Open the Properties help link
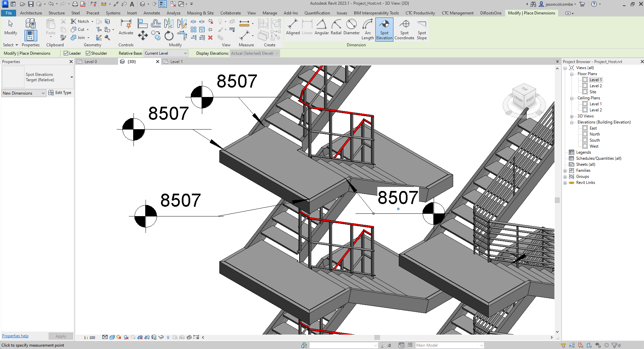644x349 pixels. pyautogui.click(x=15, y=336)
